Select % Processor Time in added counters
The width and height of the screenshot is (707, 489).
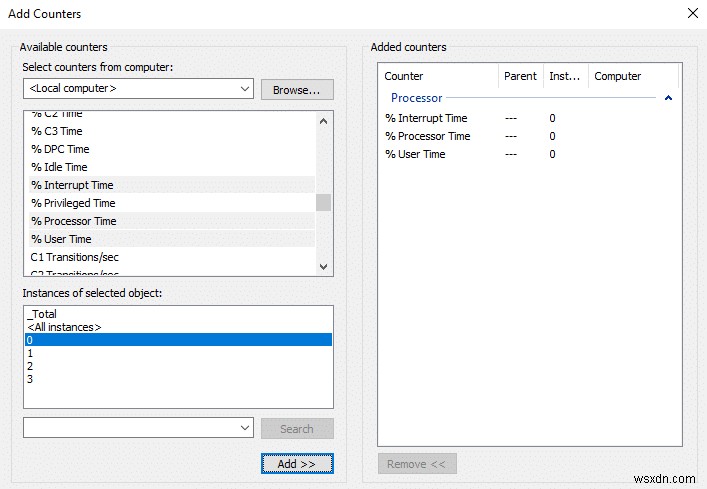click(427, 136)
